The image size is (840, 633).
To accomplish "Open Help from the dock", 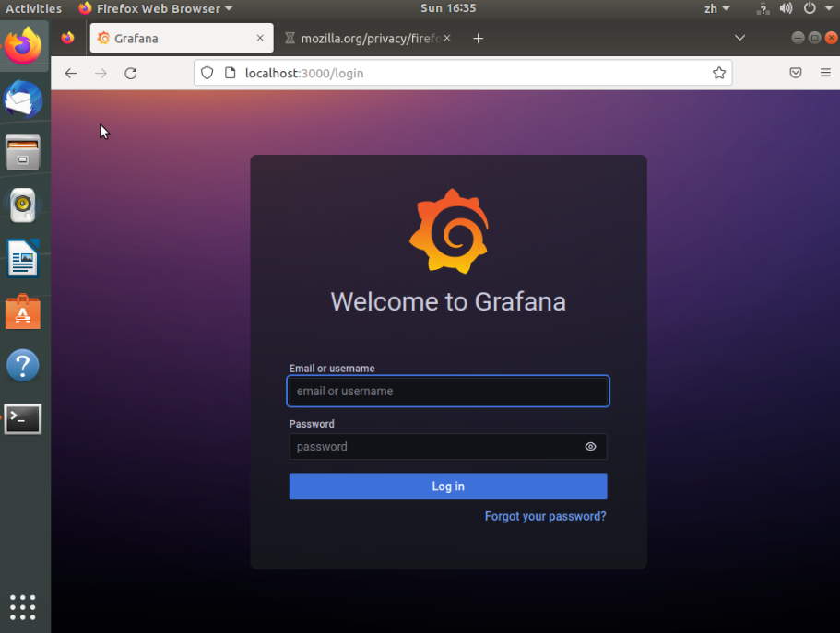I will coord(23,365).
